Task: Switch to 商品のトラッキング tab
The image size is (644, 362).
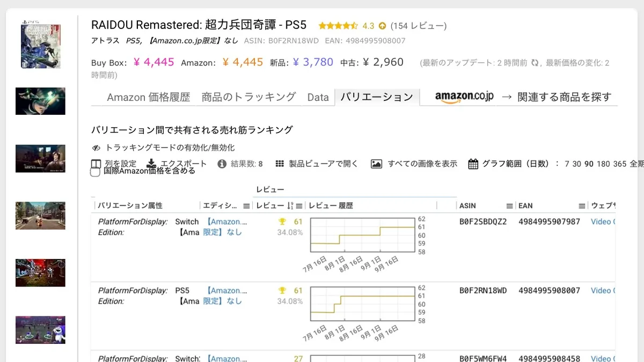Action: pyautogui.click(x=249, y=97)
